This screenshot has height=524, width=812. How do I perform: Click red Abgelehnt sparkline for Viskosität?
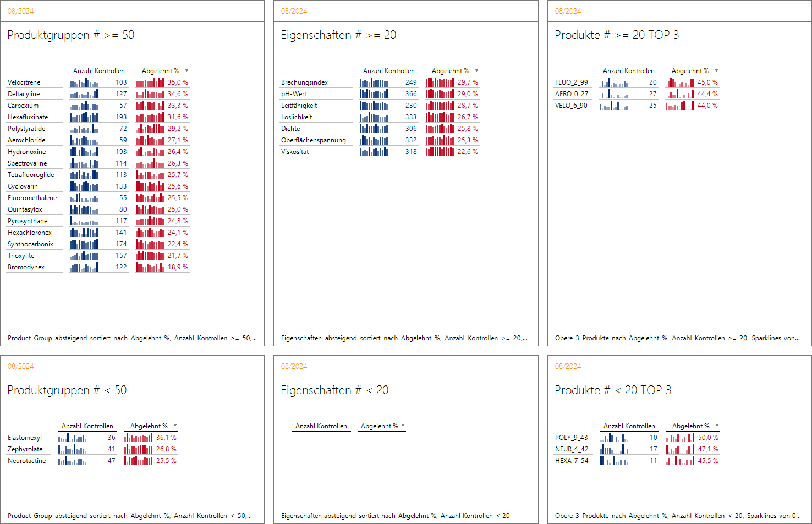(x=440, y=152)
